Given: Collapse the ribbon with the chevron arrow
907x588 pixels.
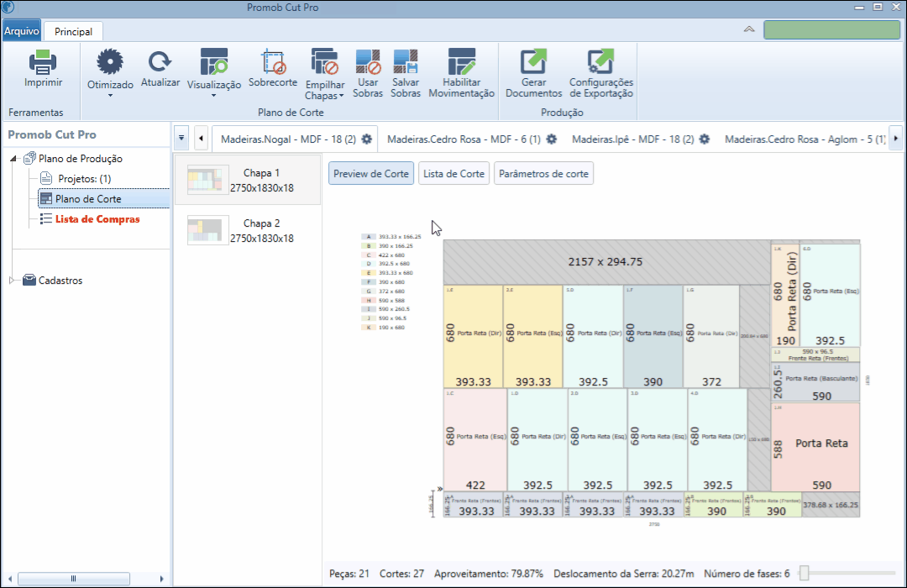Looking at the screenshot, I should 749,29.
